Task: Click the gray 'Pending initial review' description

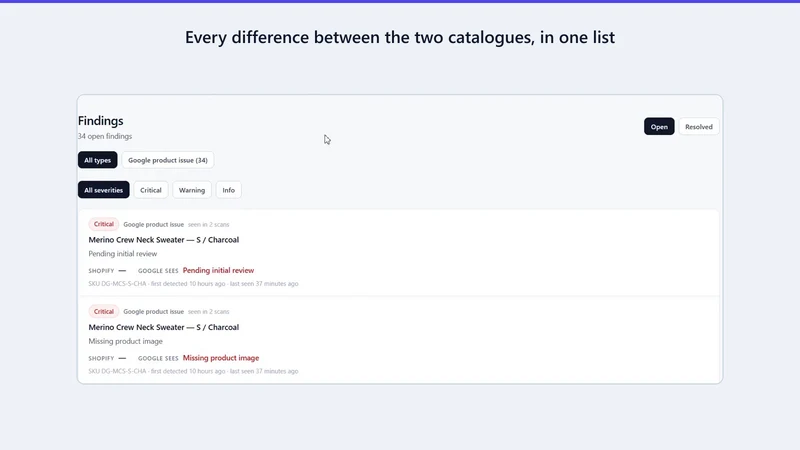Action: click(123, 254)
